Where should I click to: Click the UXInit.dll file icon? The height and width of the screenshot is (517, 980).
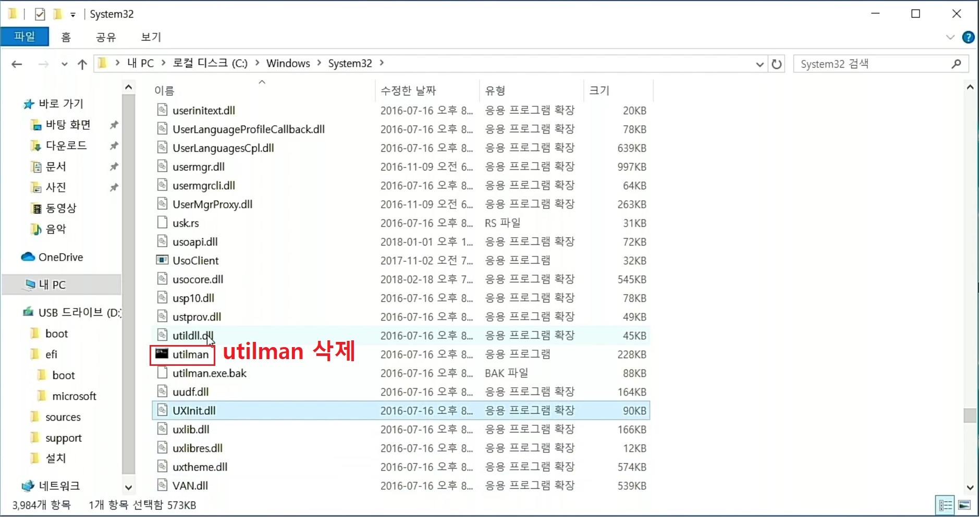(163, 410)
